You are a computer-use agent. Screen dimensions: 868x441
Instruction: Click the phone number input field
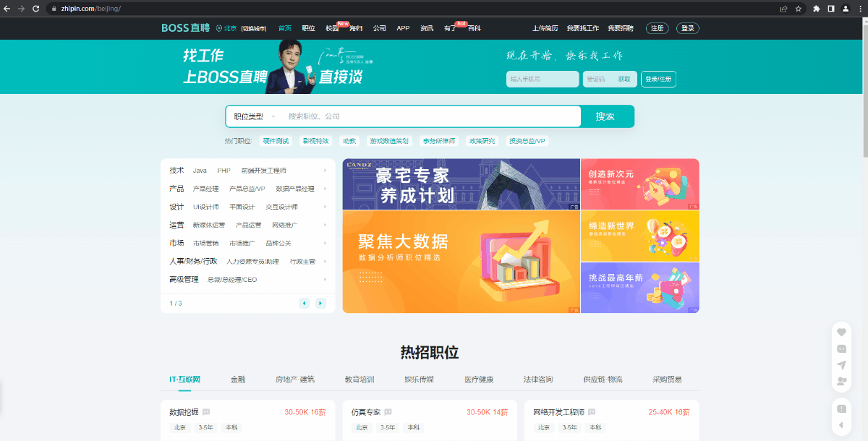coord(542,79)
